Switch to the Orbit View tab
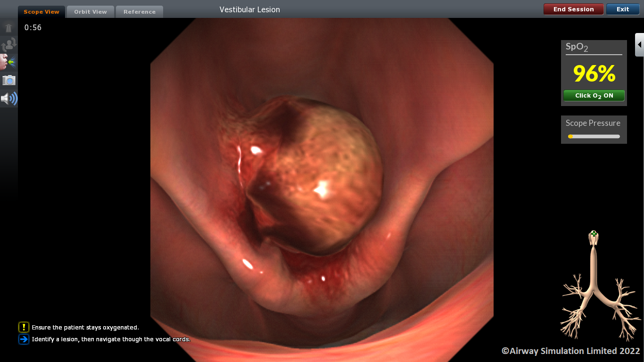Viewport: 644px width, 362px height. click(91, 12)
